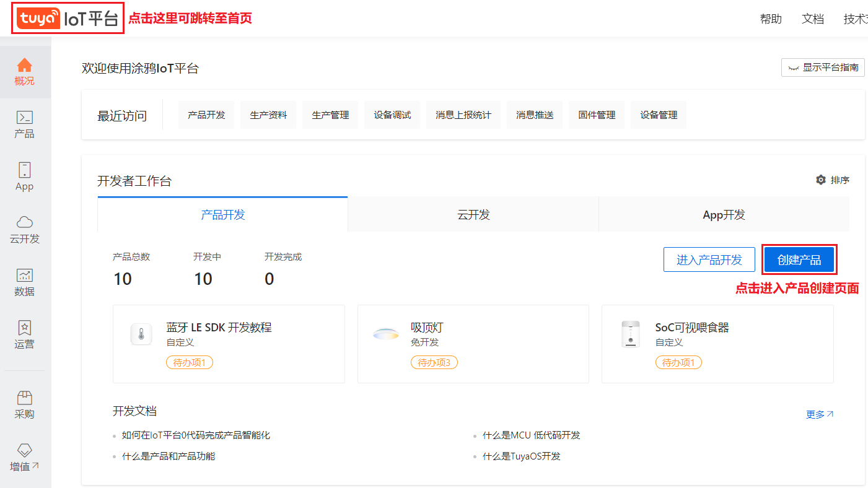868x488 pixels.
Task: Click the 进入产品开发 button
Action: point(709,259)
